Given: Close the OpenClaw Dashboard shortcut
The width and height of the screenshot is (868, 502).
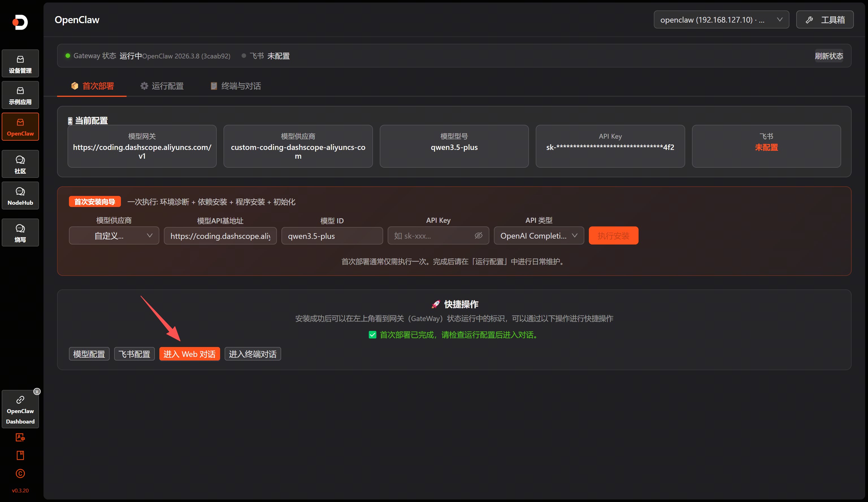Looking at the screenshot, I should click(x=37, y=392).
